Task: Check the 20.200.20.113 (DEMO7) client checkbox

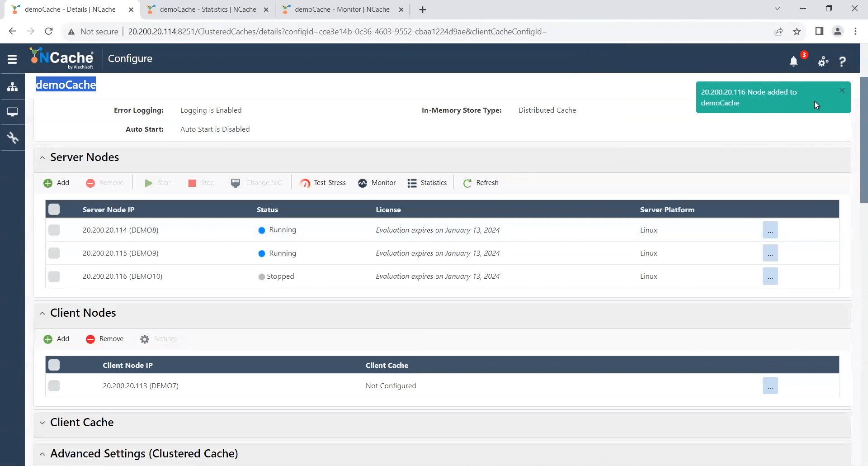Action: pos(54,385)
